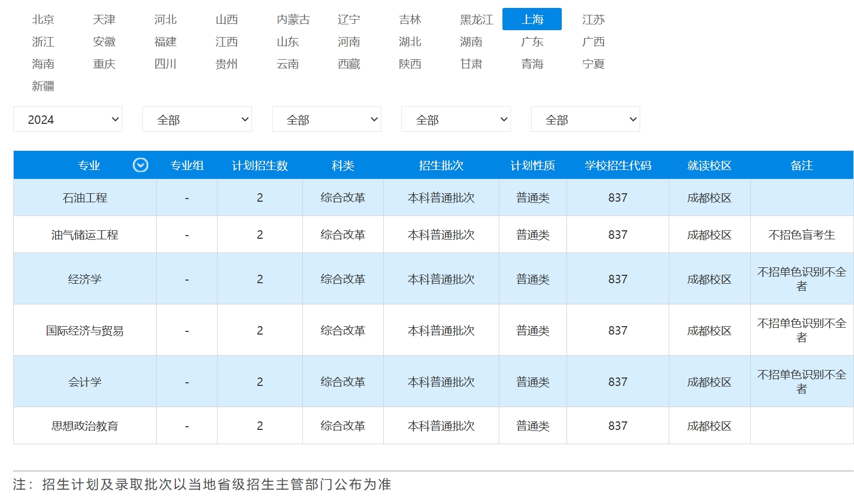Select the 天津 province tab
854x504 pixels.
104,20
